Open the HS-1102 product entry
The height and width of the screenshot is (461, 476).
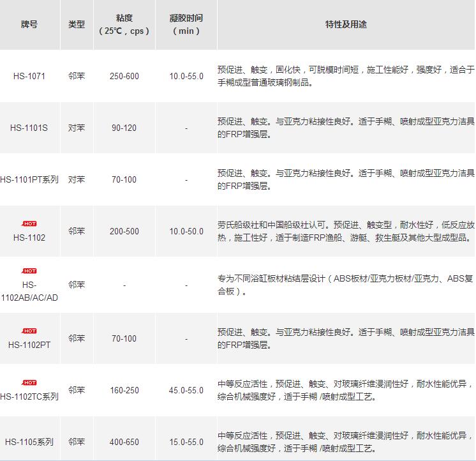tap(29, 238)
